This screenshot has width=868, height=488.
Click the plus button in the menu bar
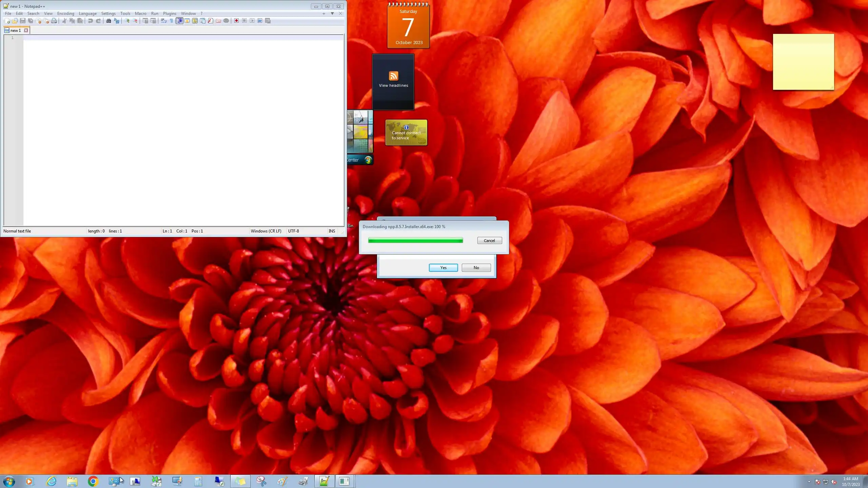324,14
